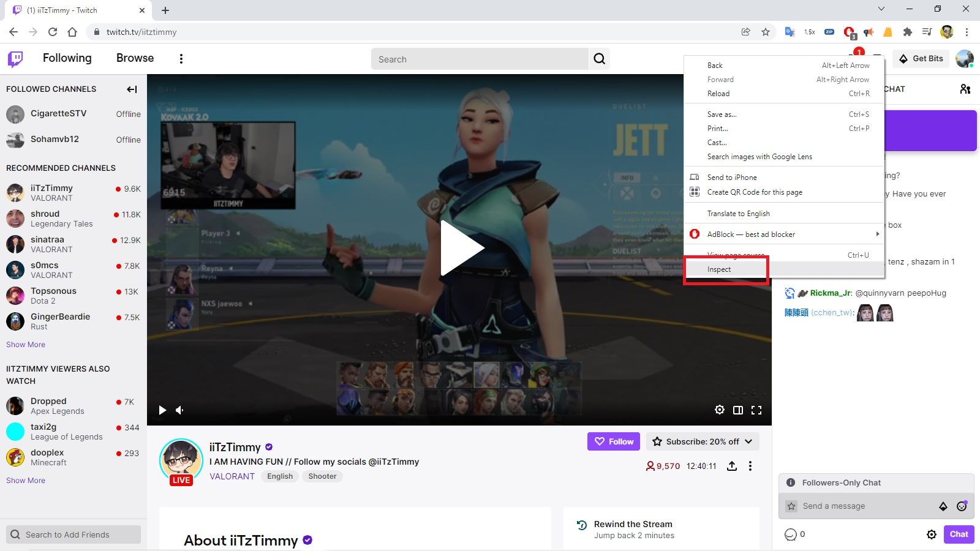The image size is (980, 551).
Task: Expand the AdBlock submenu arrow
Action: click(877, 234)
